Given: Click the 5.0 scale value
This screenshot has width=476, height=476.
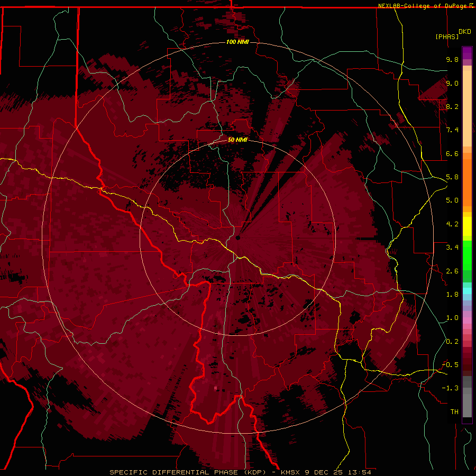Looking at the screenshot, I should pyautogui.click(x=452, y=200).
